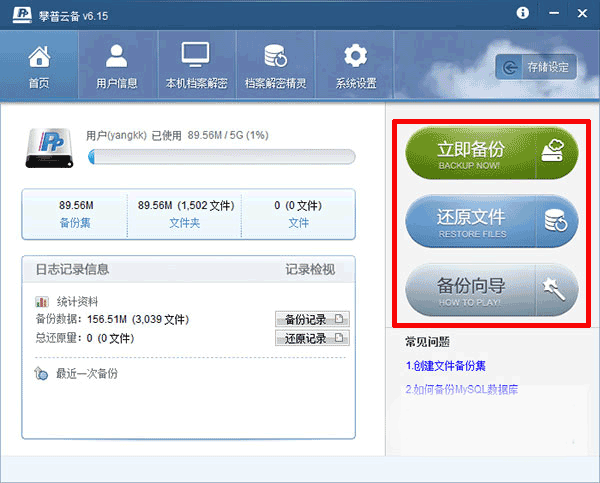Screen dimensions: 600x483
Task: Click the 还原文件 RESTORE FILES button
Action: (x=492, y=222)
